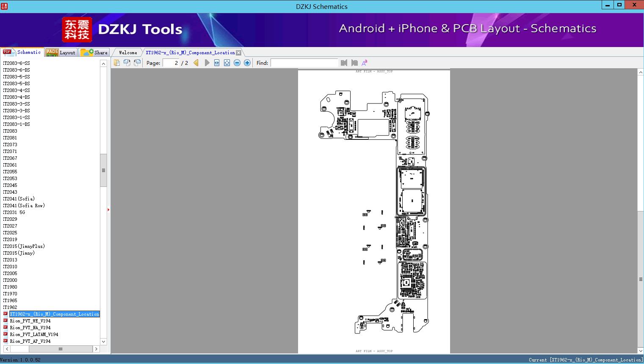Go to next page with forward arrow
Screen dimensions: 644x364
click(207, 63)
